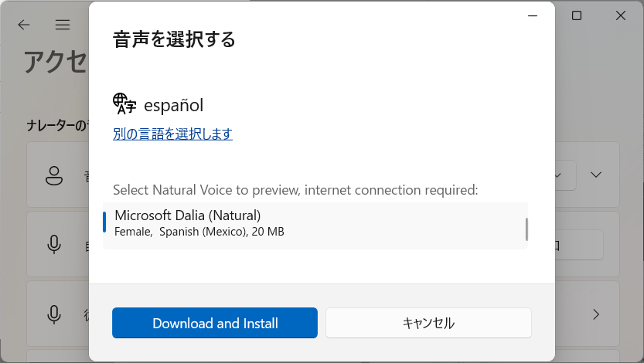Go back with the back arrow
Screen dimensions: 644x363
24,25
